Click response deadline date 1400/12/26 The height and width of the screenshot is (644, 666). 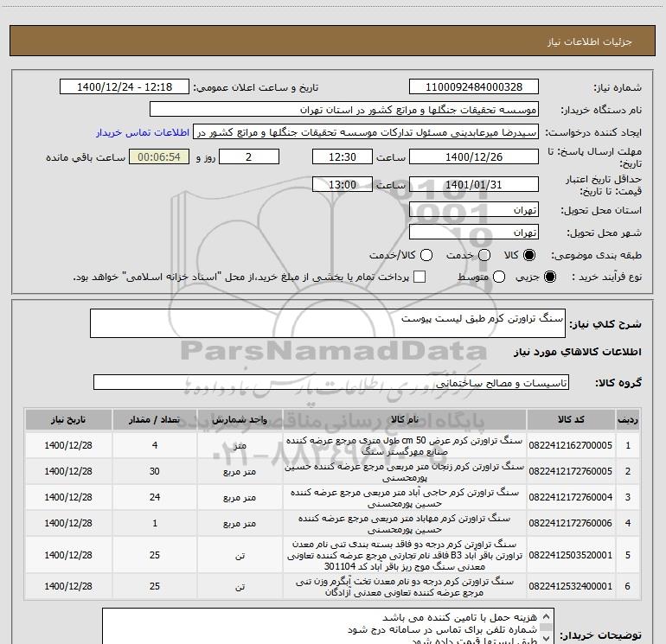(474, 157)
